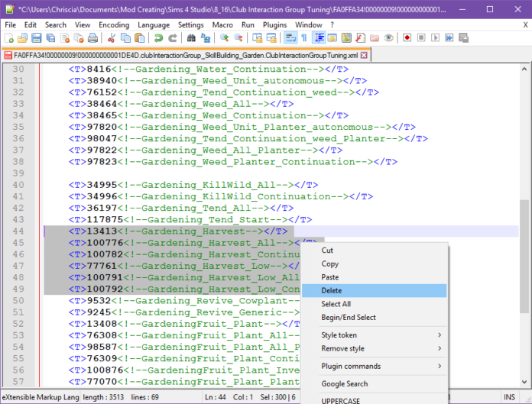Image resolution: width=532 pixels, height=404 pixels.
Task: Close the ClubInteractionGroupTuning.xml tab
Action: [x=363, y=55]
